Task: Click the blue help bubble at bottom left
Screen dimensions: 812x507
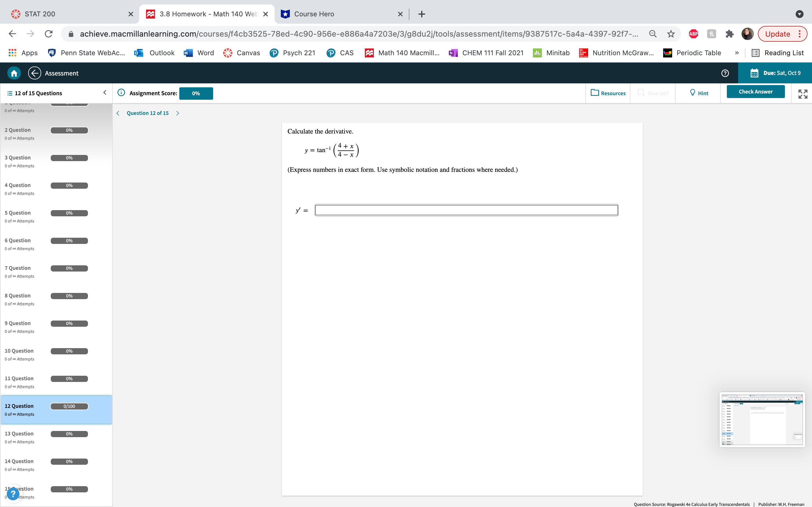Action: pos(13,493)
